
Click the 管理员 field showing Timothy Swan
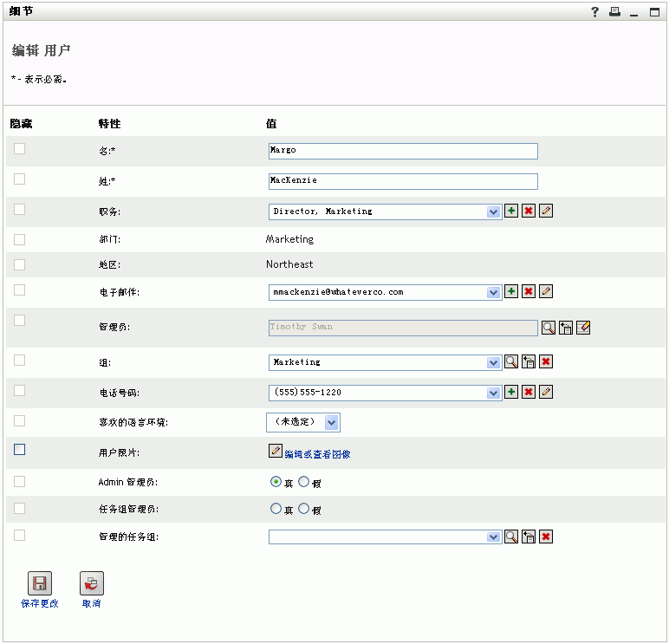point(403,328)
